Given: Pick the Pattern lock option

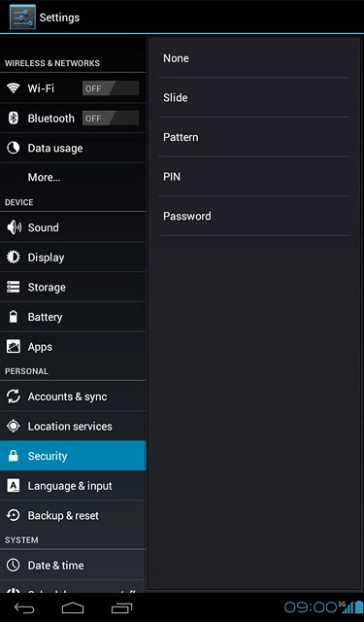Looking at the screenshot, I should (254, 137).
